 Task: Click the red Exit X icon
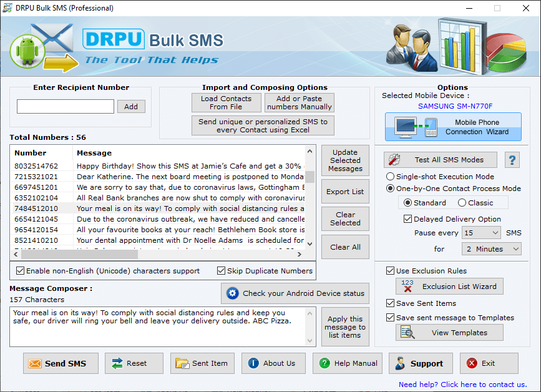coord(472,363)
